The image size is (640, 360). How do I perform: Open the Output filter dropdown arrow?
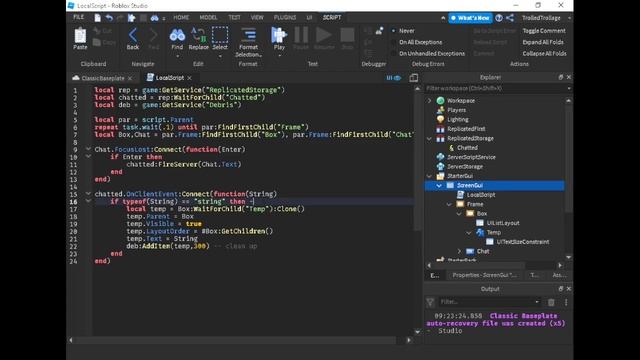(x=537, y=302)
